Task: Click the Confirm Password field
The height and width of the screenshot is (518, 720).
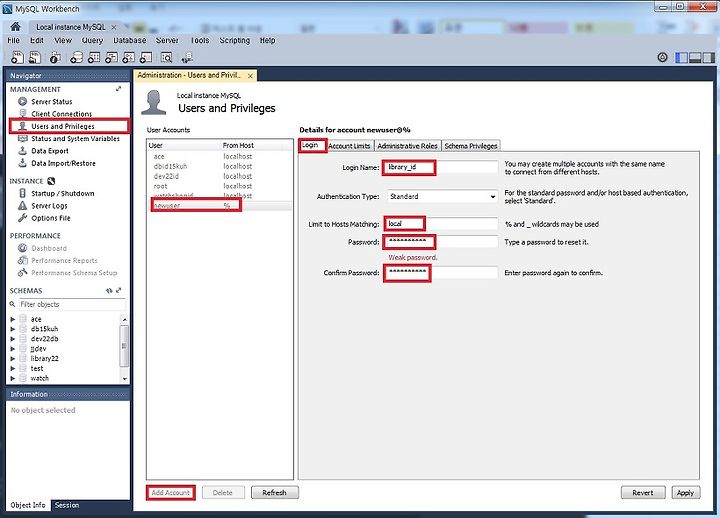Action: (x=441, y=273)
